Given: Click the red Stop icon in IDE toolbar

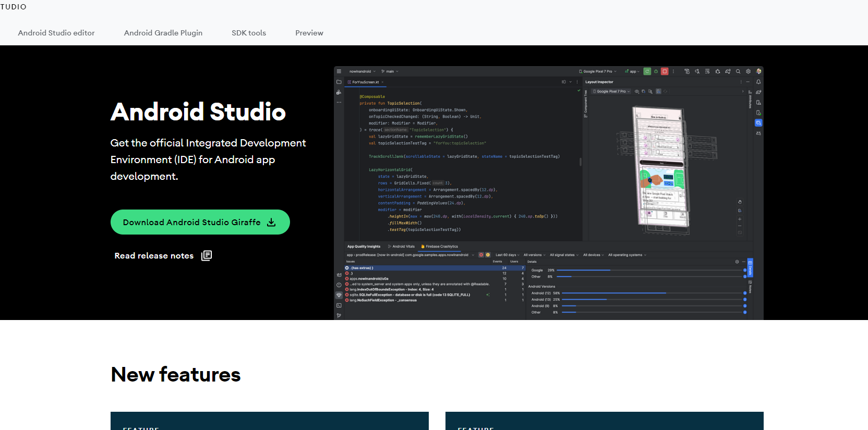Looking at the screenshot, I should 665,71.
